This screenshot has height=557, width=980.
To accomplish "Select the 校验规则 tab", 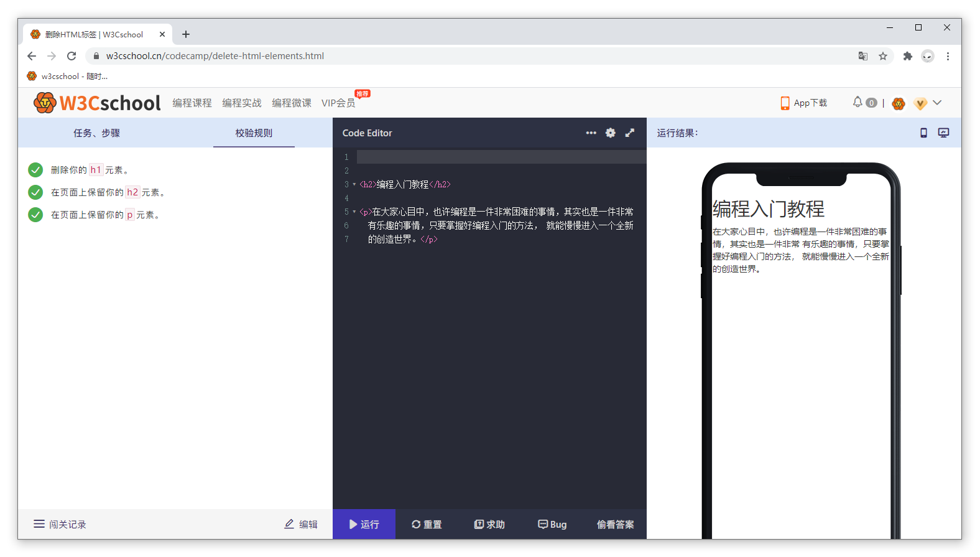I will pyautogui.click(x=254, y=133).
